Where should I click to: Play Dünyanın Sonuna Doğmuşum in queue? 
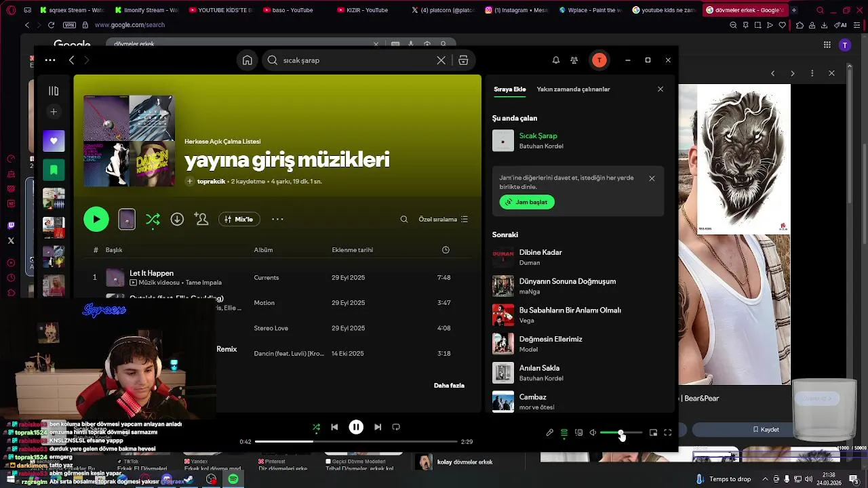pyautogui.click(x=578, y=286)
